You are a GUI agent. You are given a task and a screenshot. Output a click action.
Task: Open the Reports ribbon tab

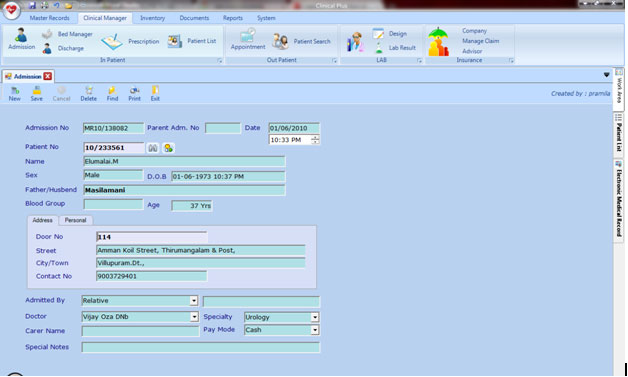click(233, 18)
